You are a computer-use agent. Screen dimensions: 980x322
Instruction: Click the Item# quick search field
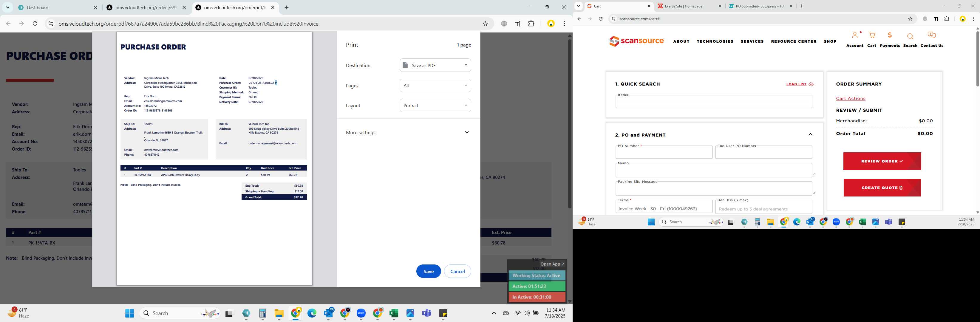tap(714, 101)
